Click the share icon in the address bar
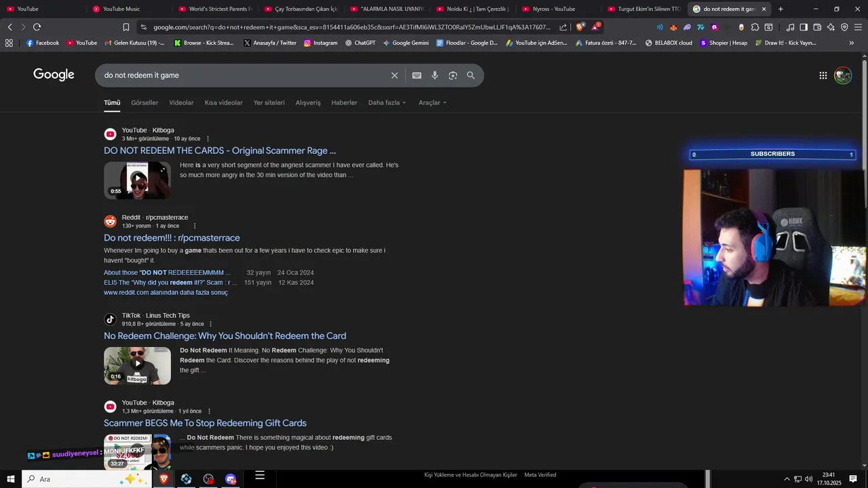 coord(563,27)
